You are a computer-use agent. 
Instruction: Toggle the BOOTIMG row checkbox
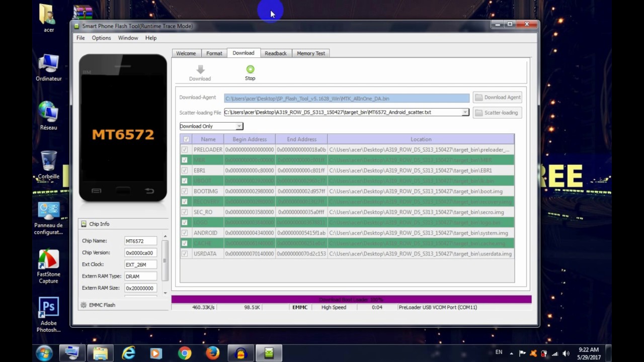click(185, 191)
